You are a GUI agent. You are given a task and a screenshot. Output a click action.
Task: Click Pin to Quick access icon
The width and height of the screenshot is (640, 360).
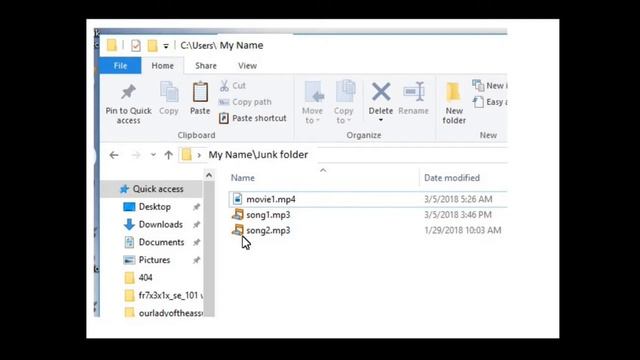(x=128, y=92)
